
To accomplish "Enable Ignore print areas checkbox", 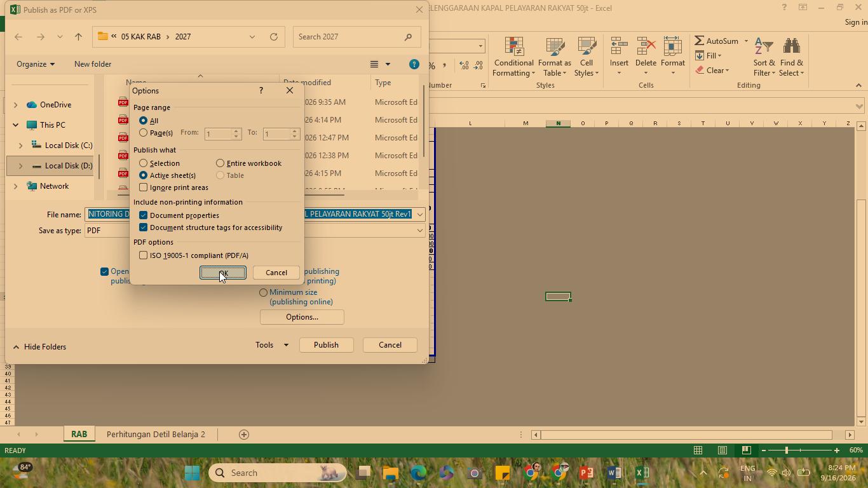I will [144, 187].
